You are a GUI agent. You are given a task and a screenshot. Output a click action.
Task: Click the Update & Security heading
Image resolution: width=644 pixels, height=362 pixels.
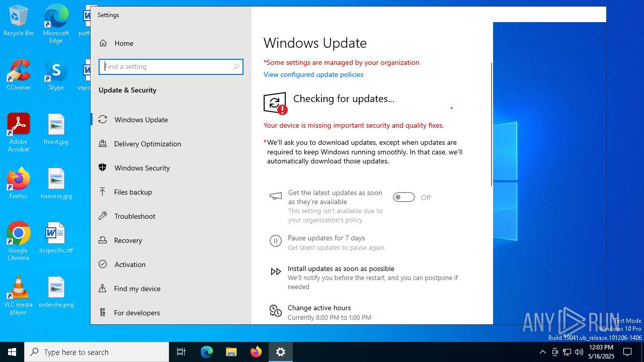tap(127, 90)
